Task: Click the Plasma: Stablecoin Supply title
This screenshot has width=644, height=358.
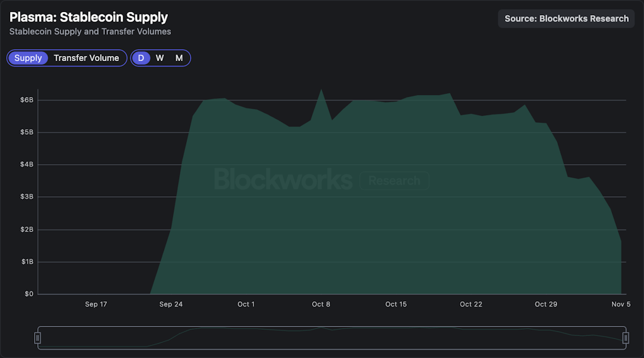Action: (x=89, y=17)
